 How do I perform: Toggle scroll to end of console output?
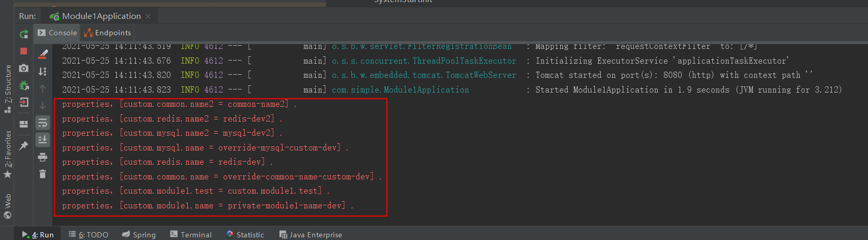[43, 139]
